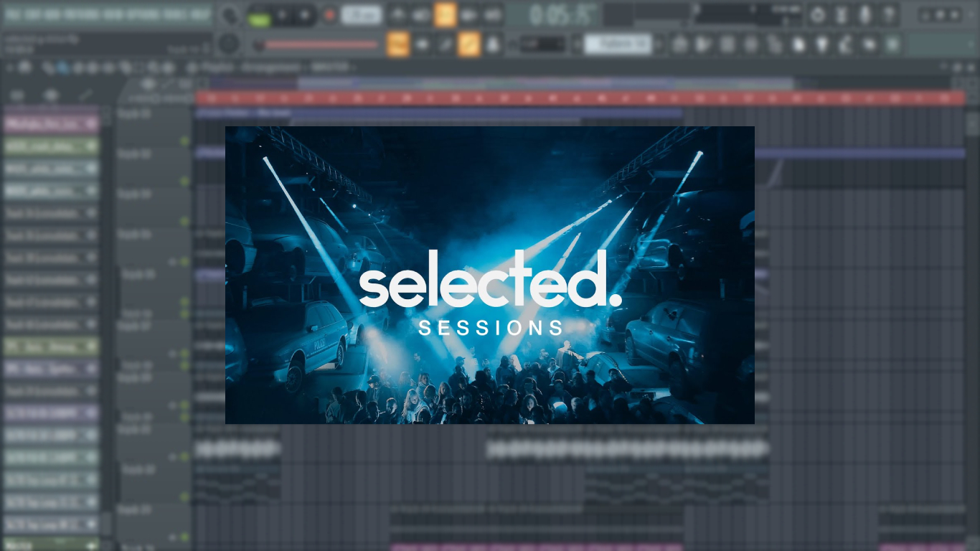Arm the red record button in the transport
Viewport: 980px width, 551px height.
click(x=330, y=14)
